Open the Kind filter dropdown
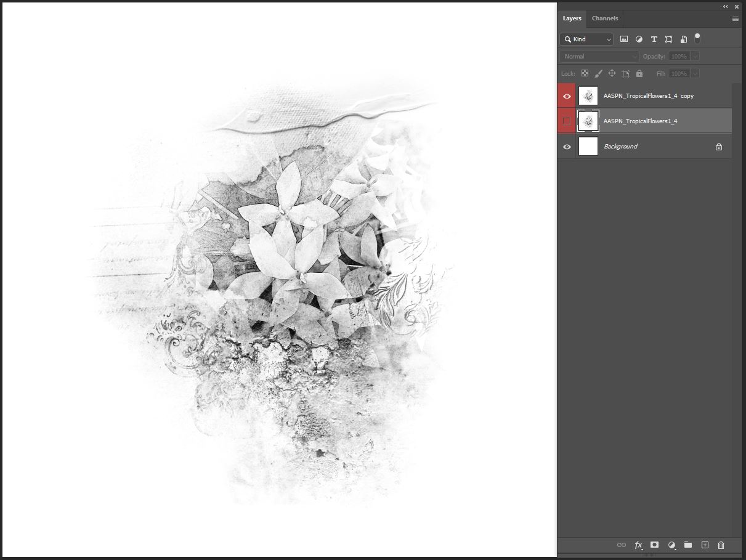The height and width of the screenshot is (560, 746). click(x=586, y=39)
